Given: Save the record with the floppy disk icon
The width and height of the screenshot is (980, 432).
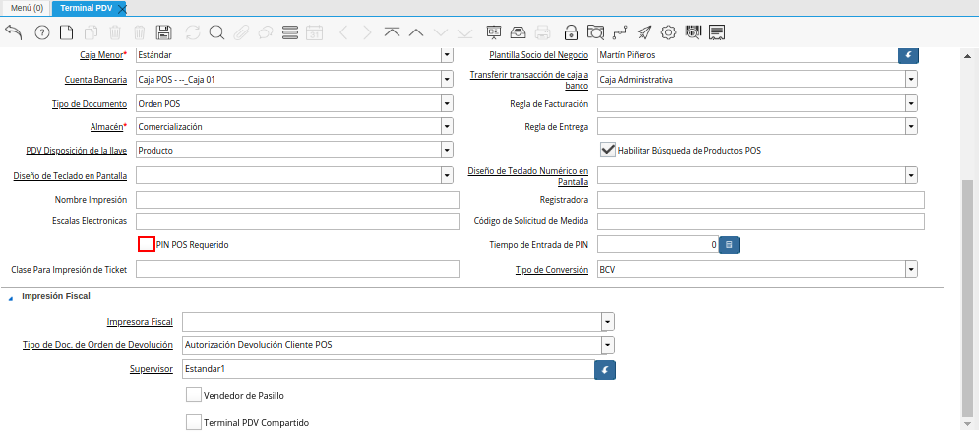Looking at the screenshot, I should coord(164,32).
